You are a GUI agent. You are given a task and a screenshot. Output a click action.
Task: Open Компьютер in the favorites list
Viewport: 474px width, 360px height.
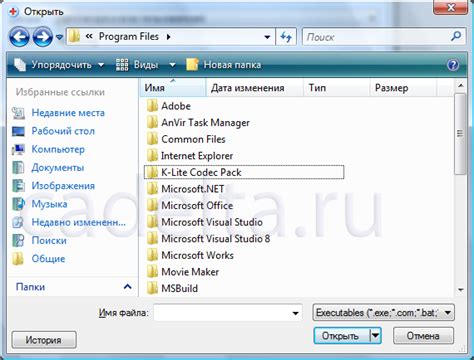[x=58, y=149]
